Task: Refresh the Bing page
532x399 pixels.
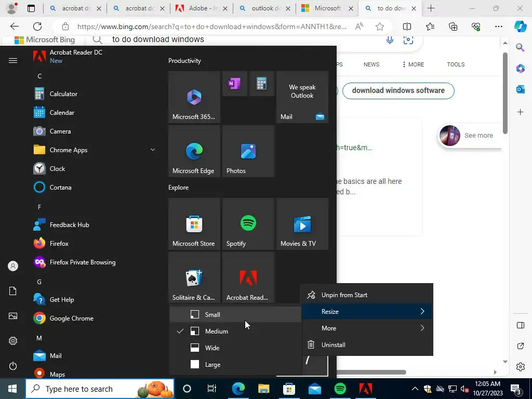Action: [x=37, y=26]
